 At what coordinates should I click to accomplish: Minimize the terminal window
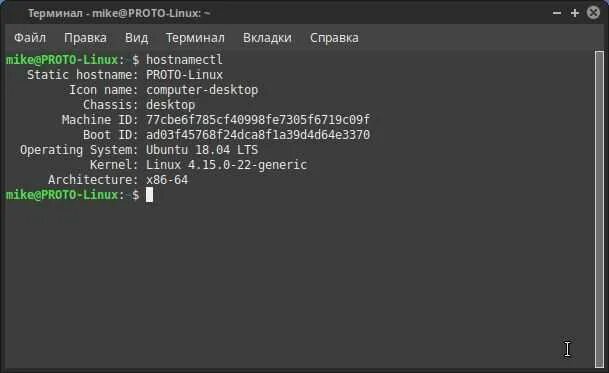pyautogui.click(x=557, y=13)
